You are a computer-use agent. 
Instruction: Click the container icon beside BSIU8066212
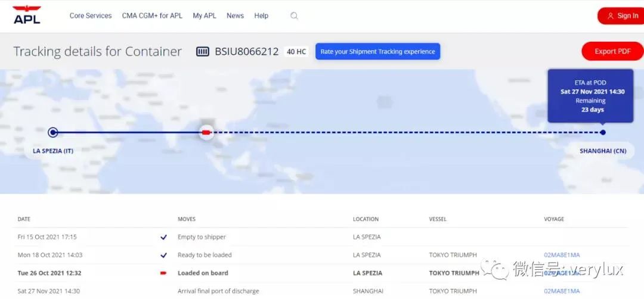pos(203,52)
